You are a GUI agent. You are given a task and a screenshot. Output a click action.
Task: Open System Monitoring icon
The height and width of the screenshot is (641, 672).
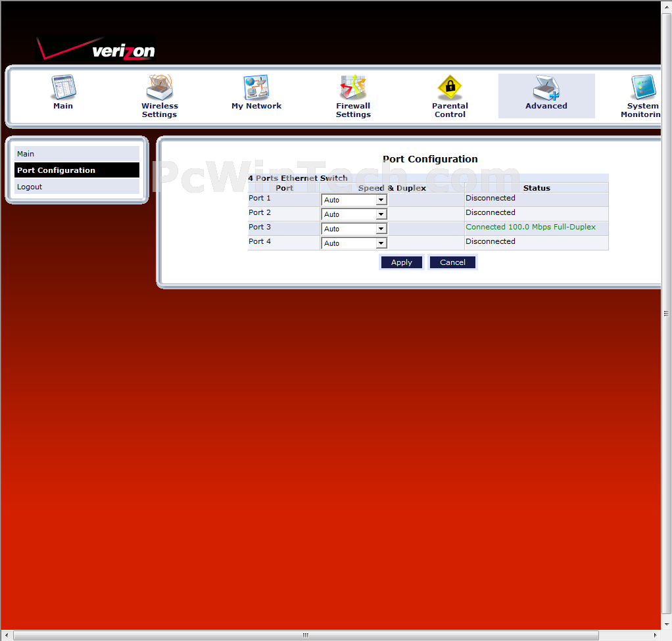(643, 87)
